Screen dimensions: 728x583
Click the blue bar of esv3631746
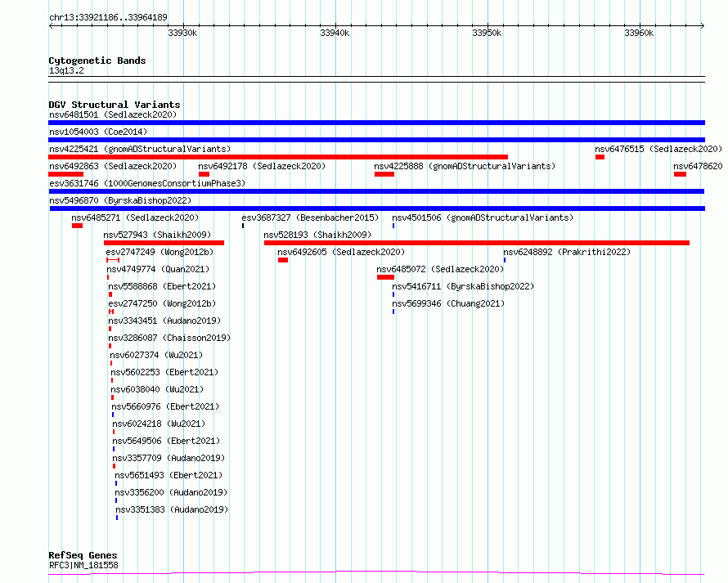[376, 191]
